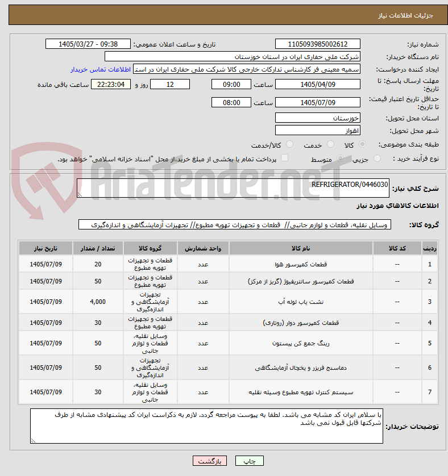Select the جزیی purchase type radio
Viewport: 448px width, 476px height.
(x=377, y=158)
